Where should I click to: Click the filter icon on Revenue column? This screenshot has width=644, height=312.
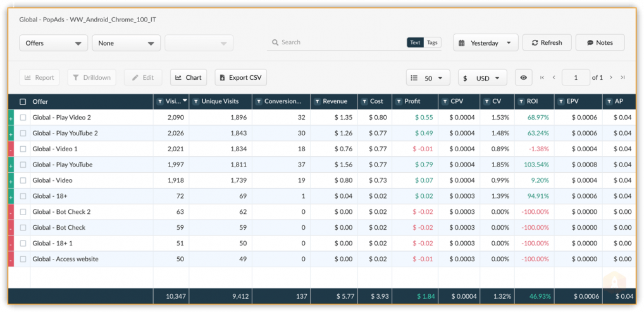[317, 101]
